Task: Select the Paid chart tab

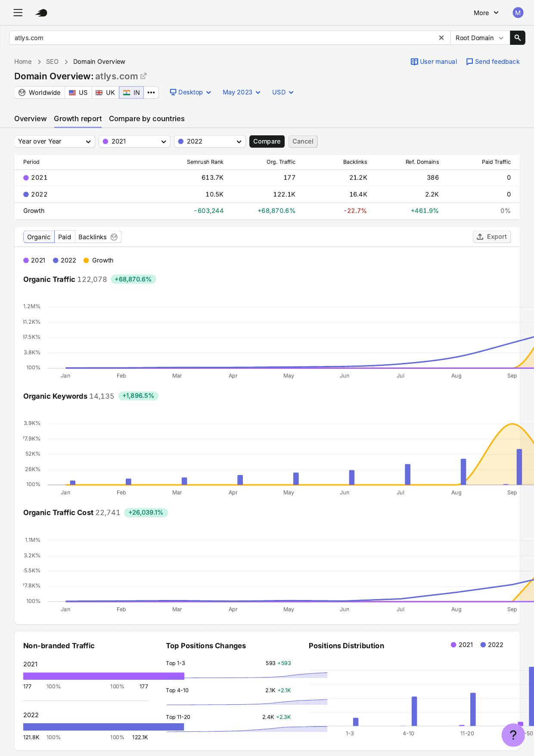Action: point(65,237)
